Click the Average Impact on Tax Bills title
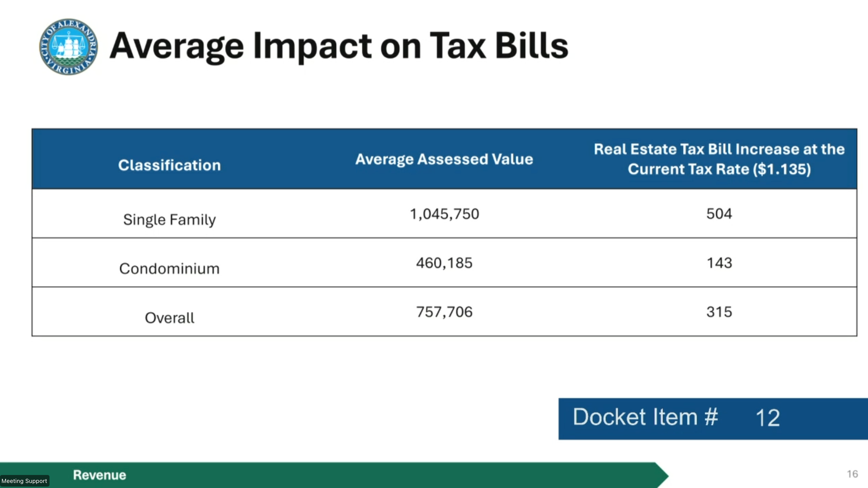This screenshot has height=488, width=868. (x=339, y=46)
